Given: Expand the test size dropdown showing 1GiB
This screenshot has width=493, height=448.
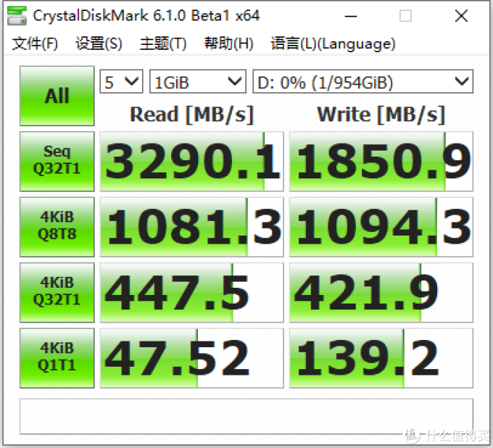Looking at the screenshot, I should (x=198, y=81).
